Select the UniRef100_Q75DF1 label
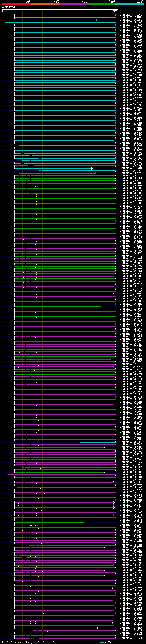 (x=131, y=306)
